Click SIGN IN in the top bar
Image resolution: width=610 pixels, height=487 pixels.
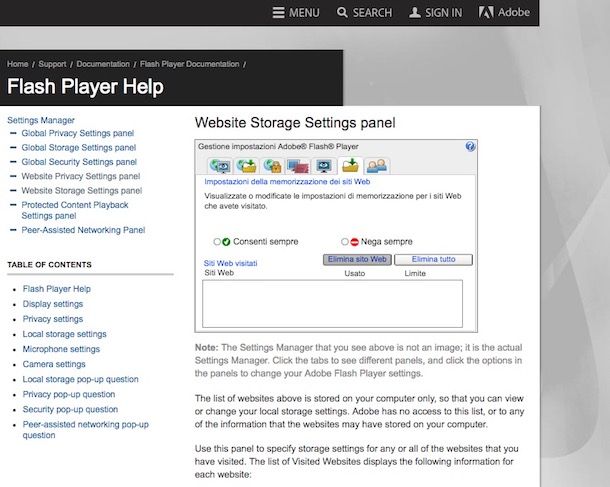tap(436, 13)
